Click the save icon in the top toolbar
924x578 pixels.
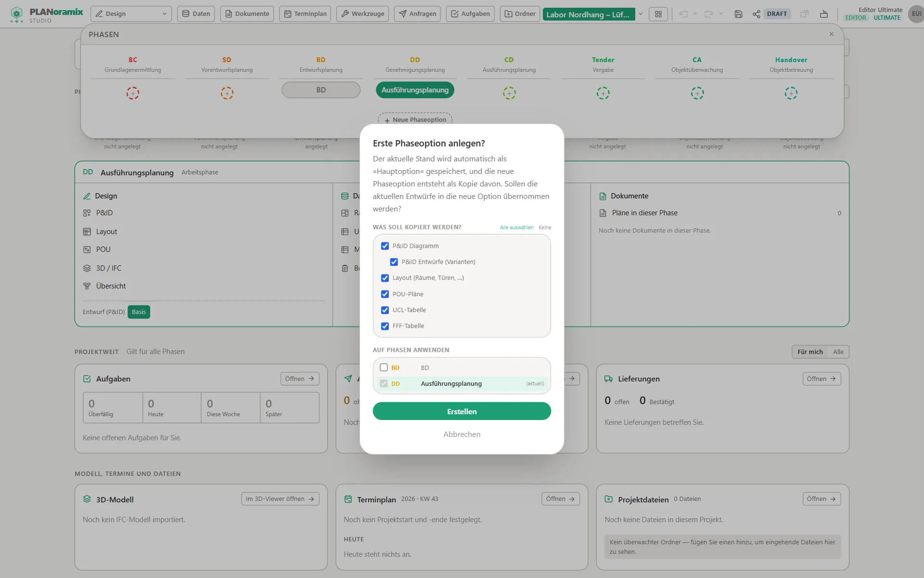[x=738, y=14]
